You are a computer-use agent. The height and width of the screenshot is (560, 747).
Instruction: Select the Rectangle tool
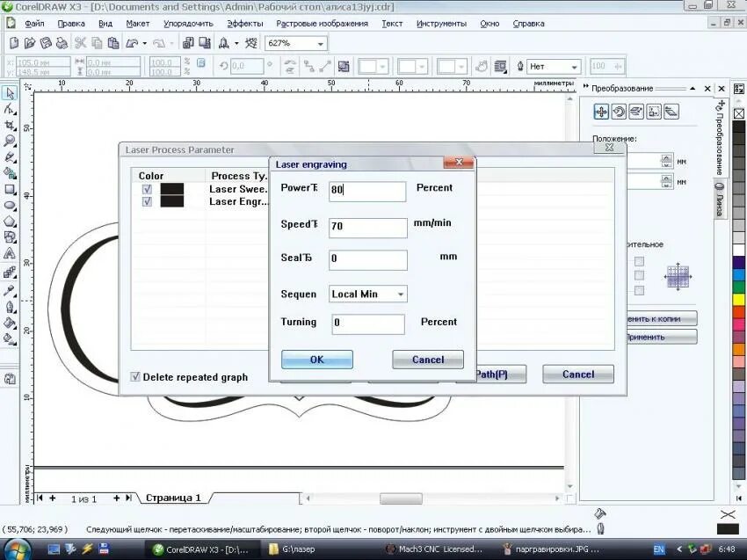point(10,190)
